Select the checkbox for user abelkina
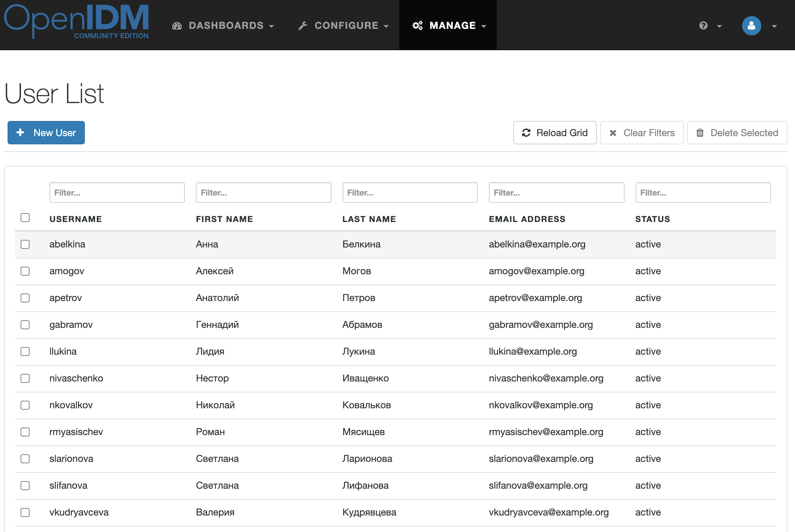The width and height of the screenshot is (795, 532). (25, 244)
